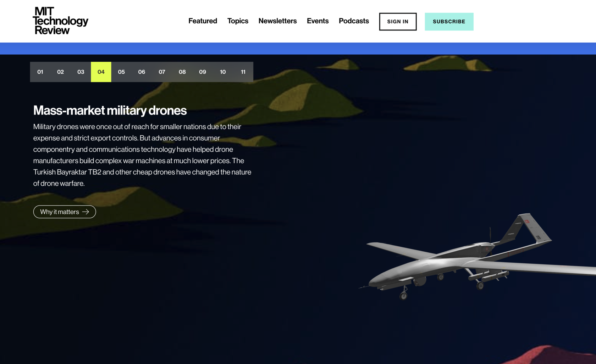
Task: Switch to tab 03
Action: click(81, 72)
